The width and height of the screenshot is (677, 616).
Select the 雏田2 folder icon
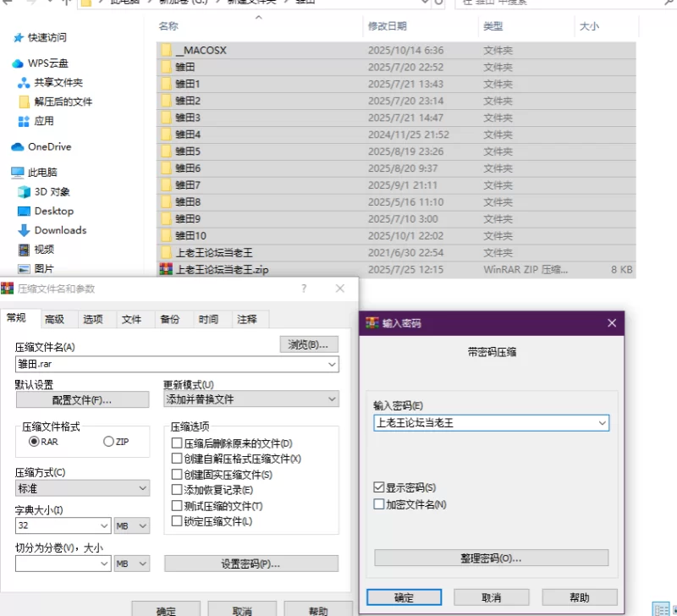(167, 101)
